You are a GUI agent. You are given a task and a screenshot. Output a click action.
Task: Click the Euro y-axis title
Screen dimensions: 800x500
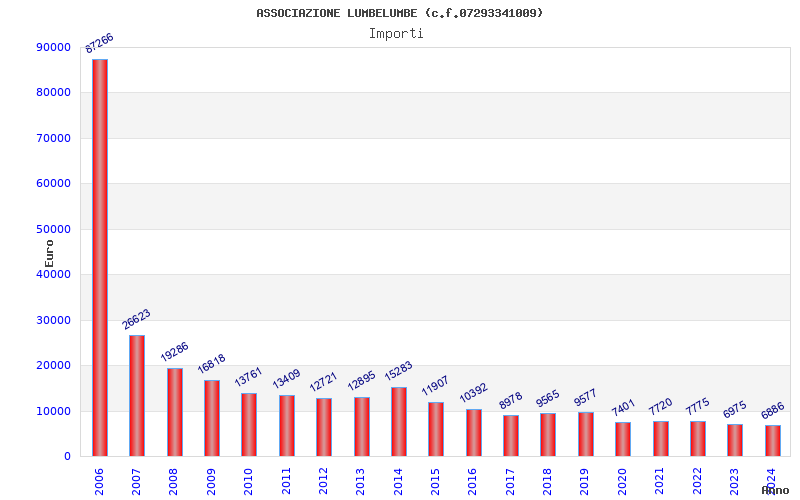(49, 254)
